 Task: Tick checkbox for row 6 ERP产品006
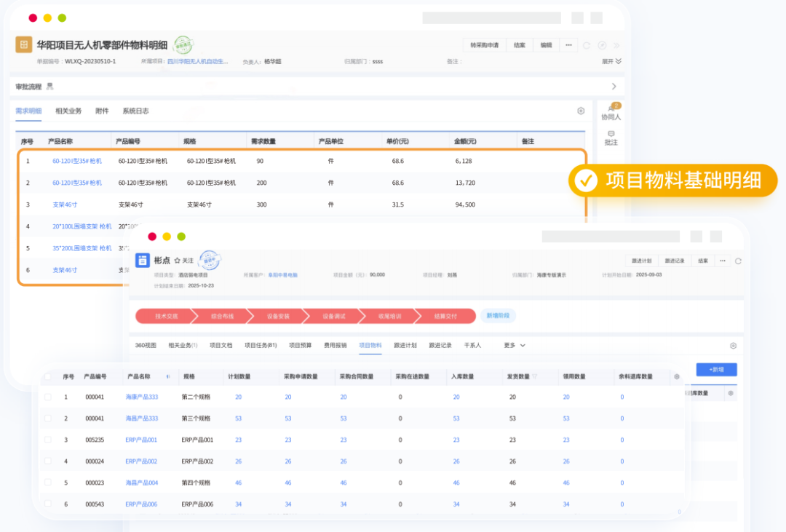[47, 504]
